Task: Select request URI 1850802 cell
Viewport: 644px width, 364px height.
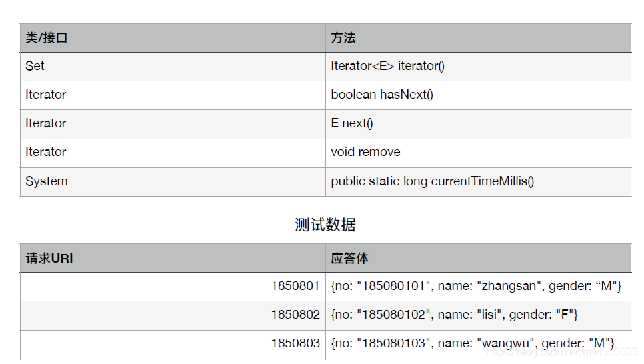Action: point(173,315)
